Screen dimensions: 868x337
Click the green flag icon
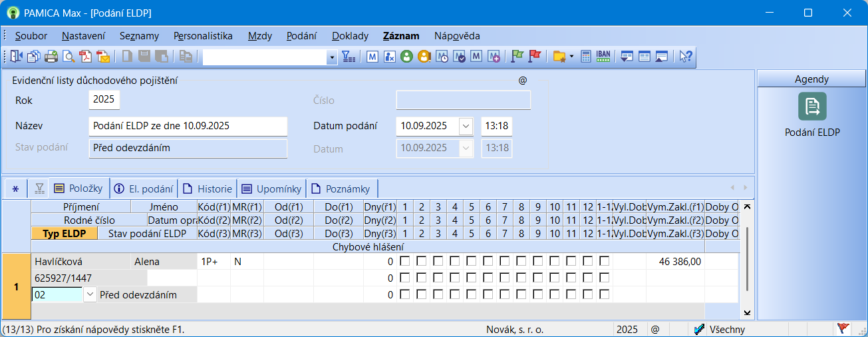tap(517, 57)
